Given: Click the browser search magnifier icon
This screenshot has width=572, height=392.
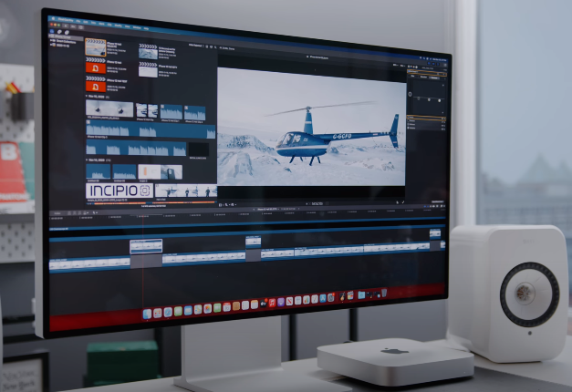Looking at the screenshot, I should [215, 47].
